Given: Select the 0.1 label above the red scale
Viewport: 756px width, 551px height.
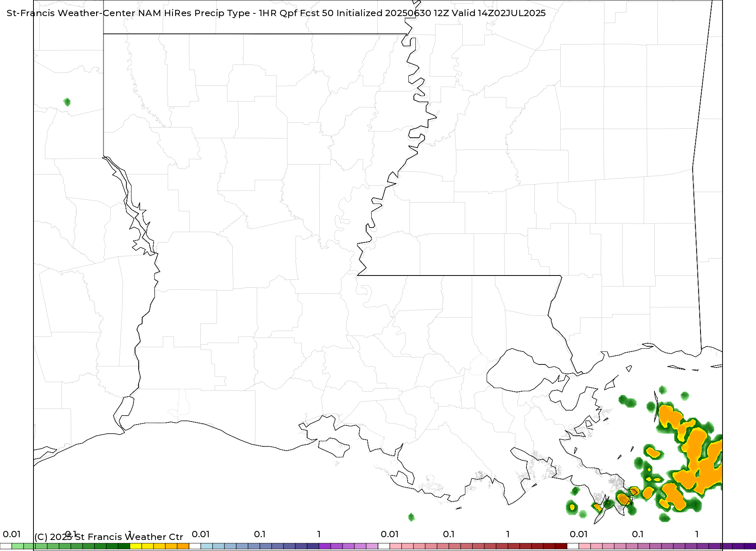Looking at the screenshot, I should (448, 534).
